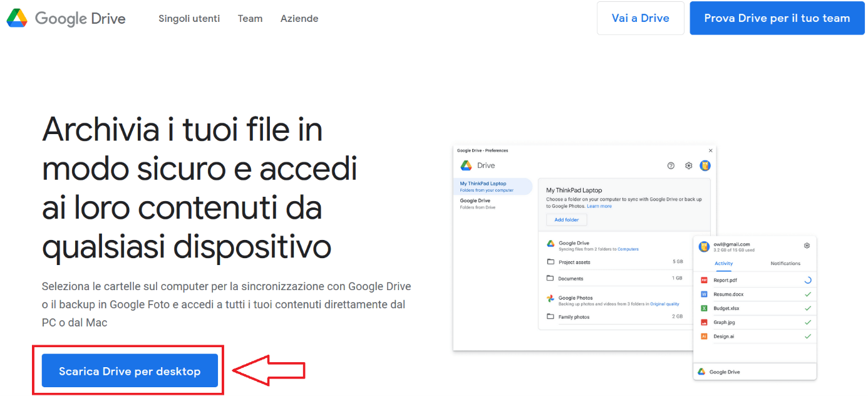Click Prova Drive per il tuo team

pyautogui.click(x=777, y=18)
